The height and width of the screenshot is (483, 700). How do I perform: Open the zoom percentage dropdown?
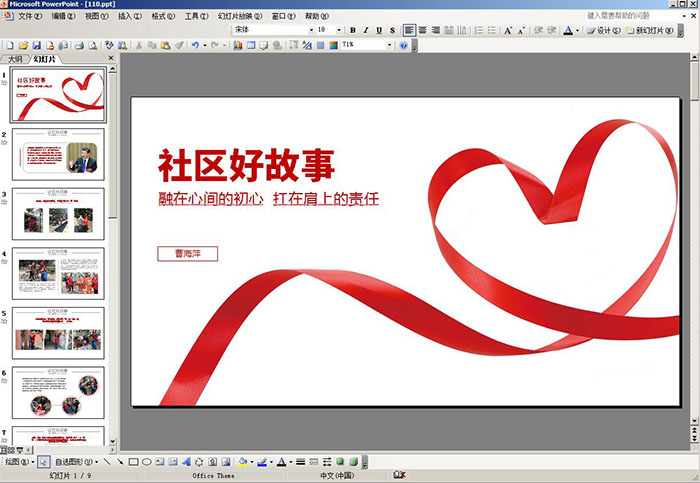tap(390, 46)
